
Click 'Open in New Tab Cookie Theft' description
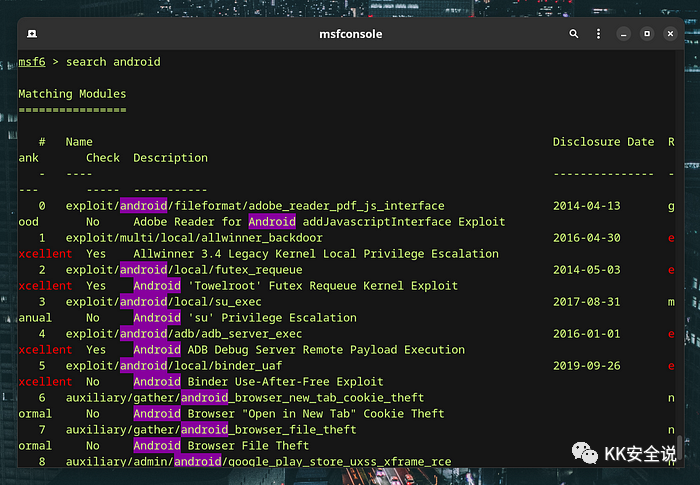pyautogui.click(x=289, y=414)
